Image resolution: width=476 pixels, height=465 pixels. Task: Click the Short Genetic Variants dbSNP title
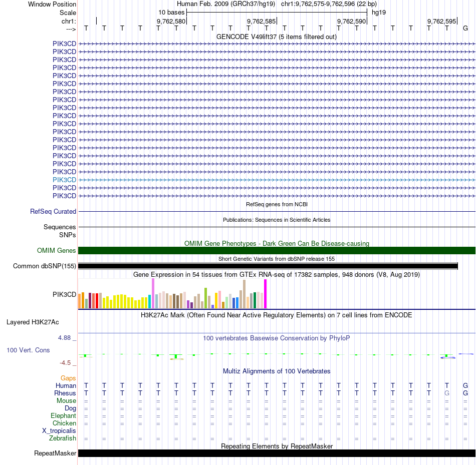(277, 259)
